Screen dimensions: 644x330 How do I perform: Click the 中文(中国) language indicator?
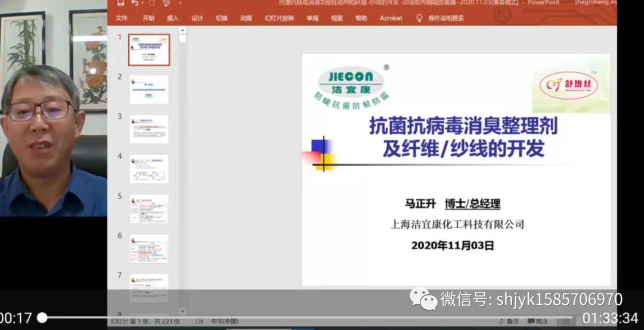(x=224, y=321)
